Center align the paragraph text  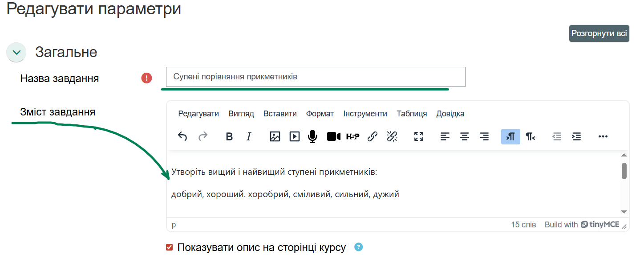[x=465, y=136]
